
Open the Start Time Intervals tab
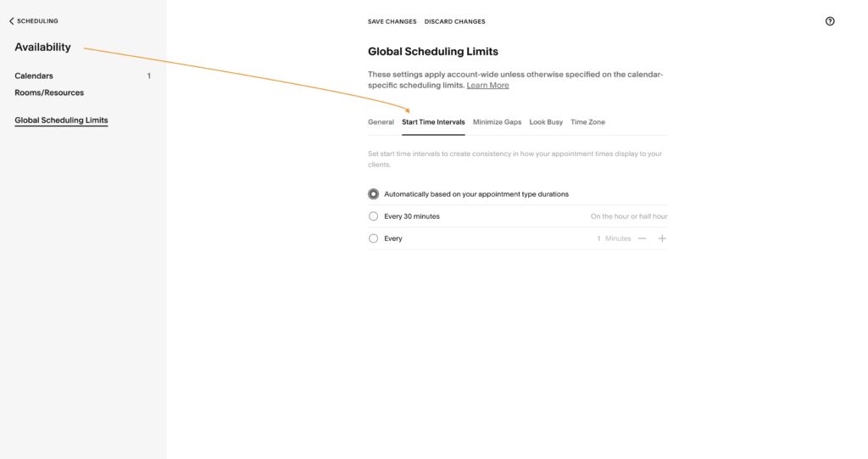[x=433, y=122]
